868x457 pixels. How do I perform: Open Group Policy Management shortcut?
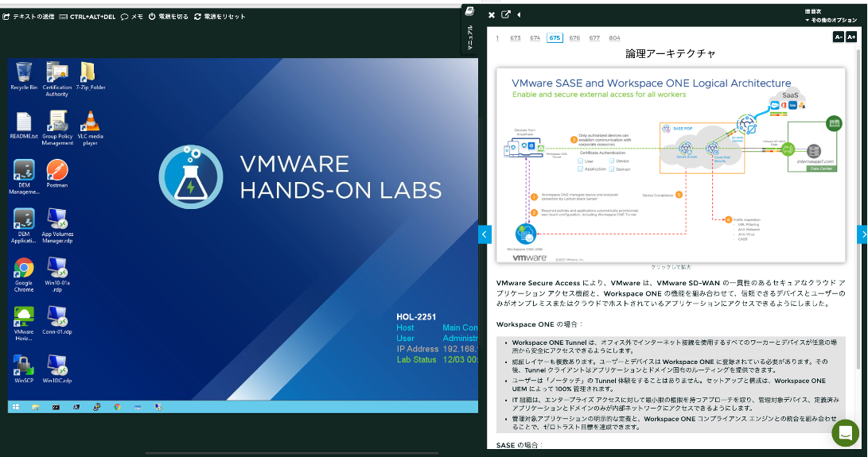[x=57, y=127]
